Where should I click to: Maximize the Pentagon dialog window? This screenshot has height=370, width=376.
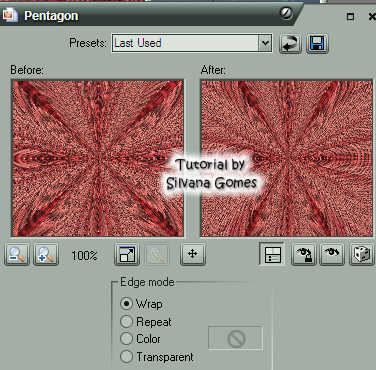coord(350,16)
